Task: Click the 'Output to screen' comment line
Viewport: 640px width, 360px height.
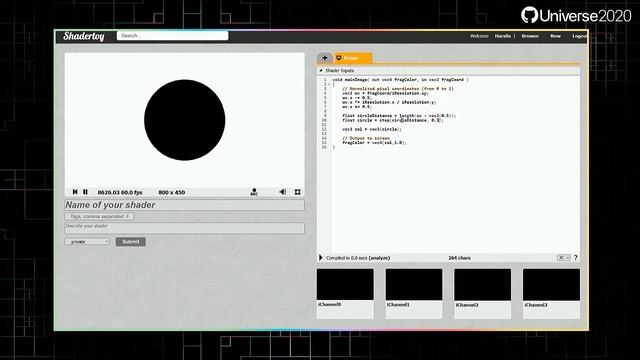Action: click(x=366, y=138)
